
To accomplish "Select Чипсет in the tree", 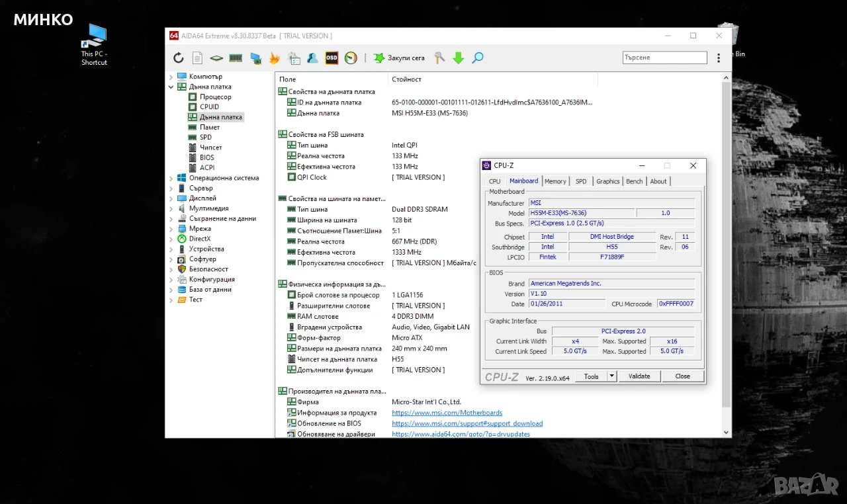I will [x=211, y=147].
